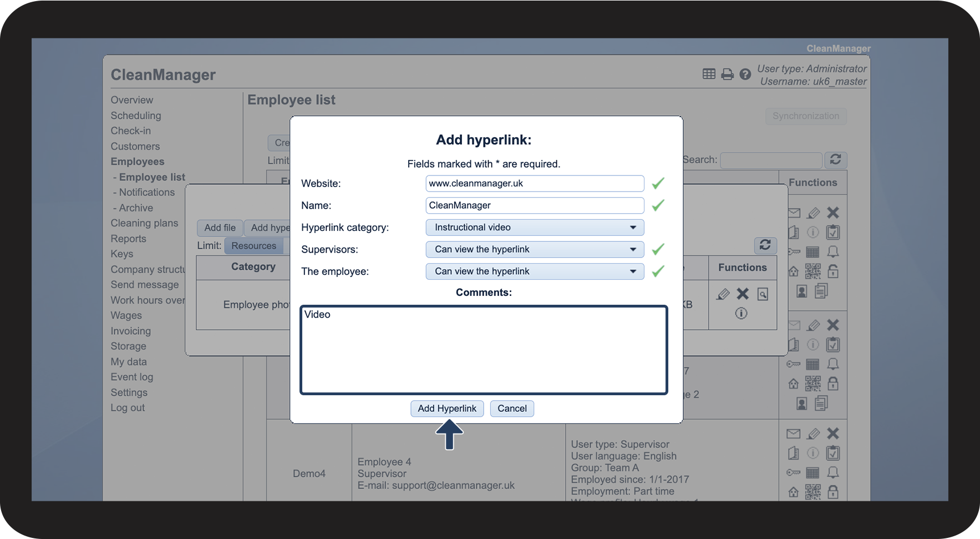The height and width of the screenshot is (539, 980).
Task: Click the Event log sidebar item
Action: click(132, 377)
